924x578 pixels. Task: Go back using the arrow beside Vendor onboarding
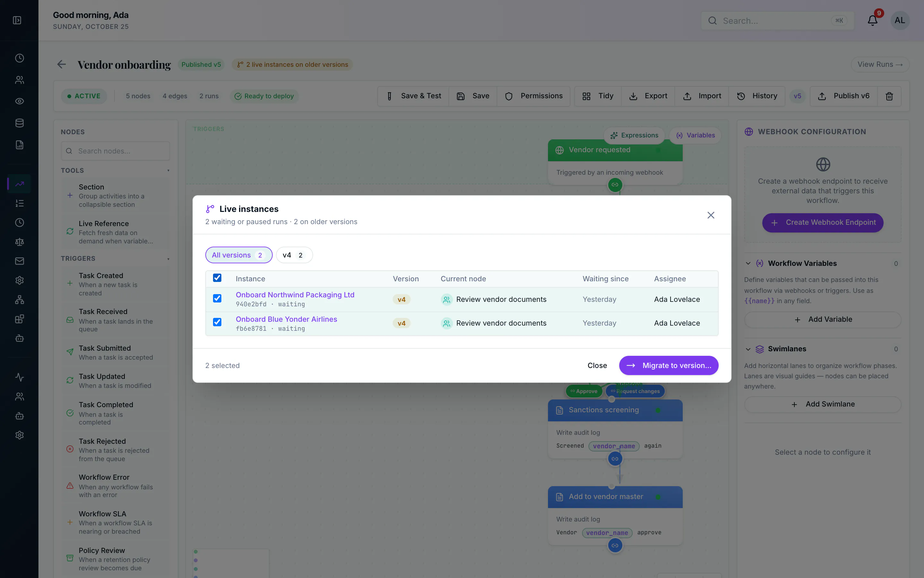point(62,64)
